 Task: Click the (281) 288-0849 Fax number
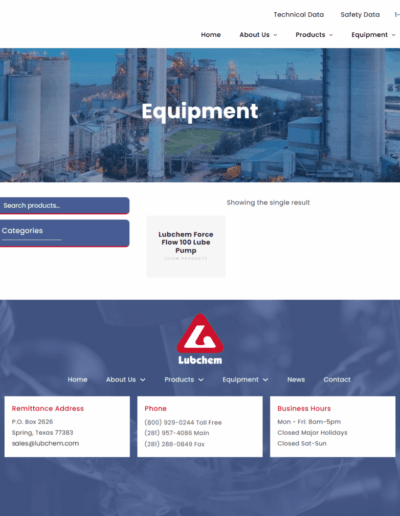point(174,444)
